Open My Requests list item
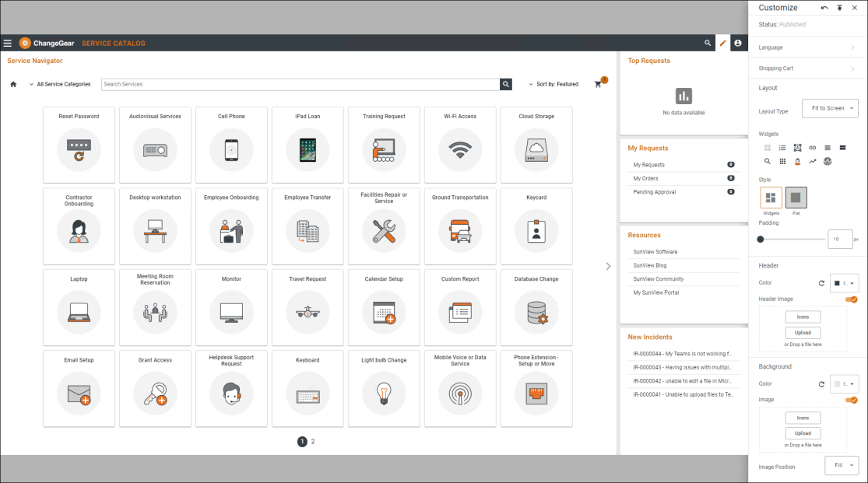868x483 pixels. (684, 165)
